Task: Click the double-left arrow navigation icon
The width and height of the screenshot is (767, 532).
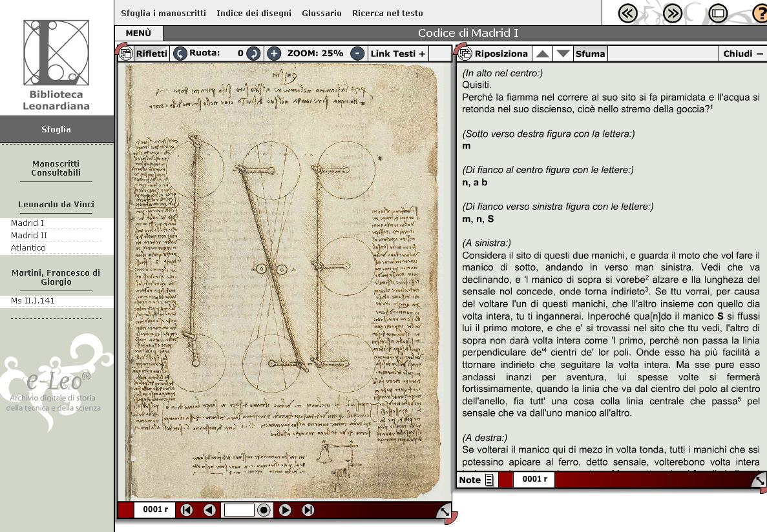Action: (x=628, y=14)
